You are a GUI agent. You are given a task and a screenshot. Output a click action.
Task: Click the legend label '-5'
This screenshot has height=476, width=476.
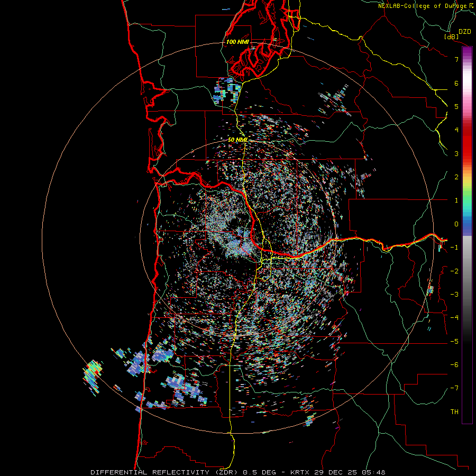tap(454, 341)
